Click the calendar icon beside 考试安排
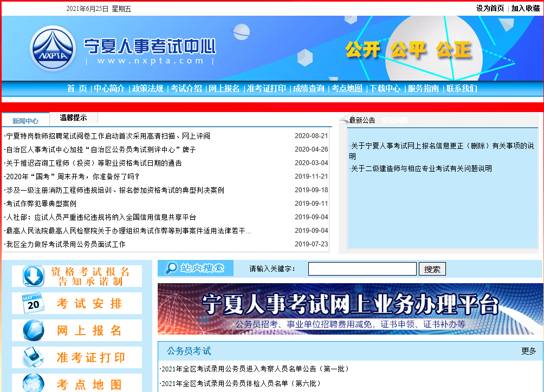Viewport: 544px width, 392px height. [34, 303]
